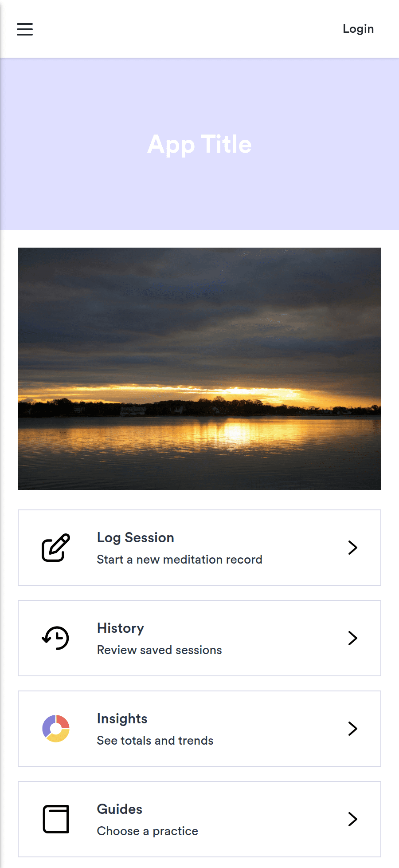Click the Insights donut chart icon
The image size is (399, 868).
point(56,729)
